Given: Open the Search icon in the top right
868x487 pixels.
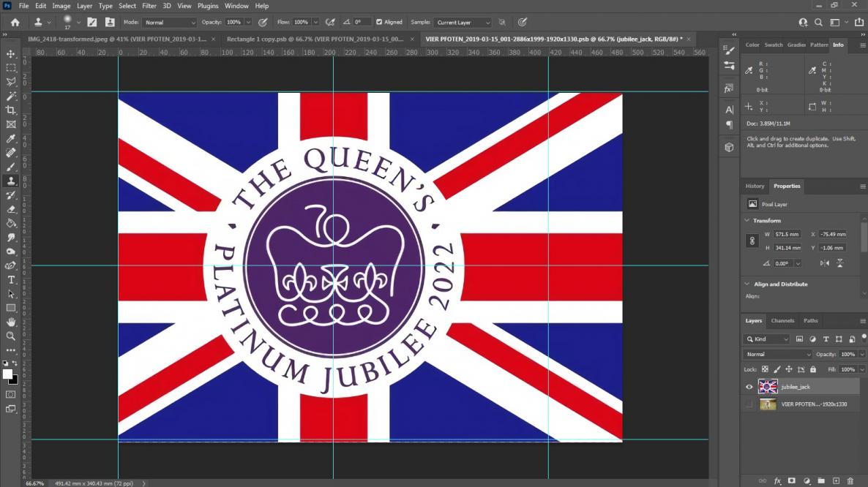Looking at the screenshot, I should 818,22.
